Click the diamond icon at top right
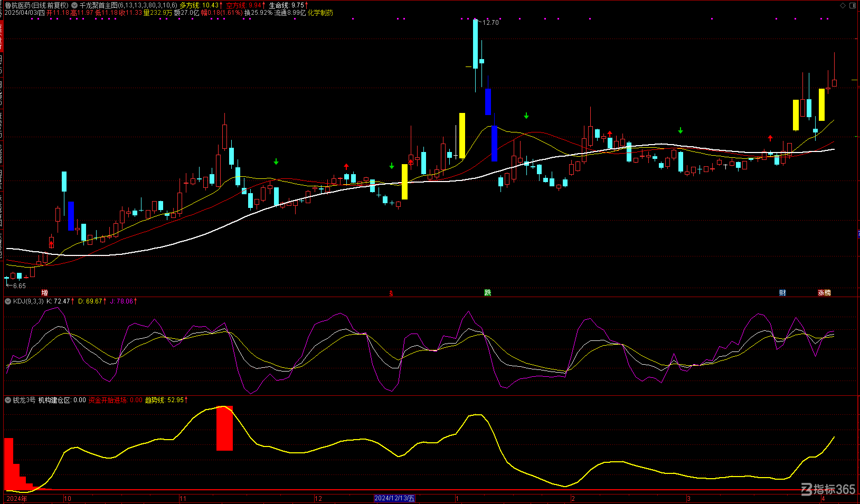860x504 pixels. (843, 5)
